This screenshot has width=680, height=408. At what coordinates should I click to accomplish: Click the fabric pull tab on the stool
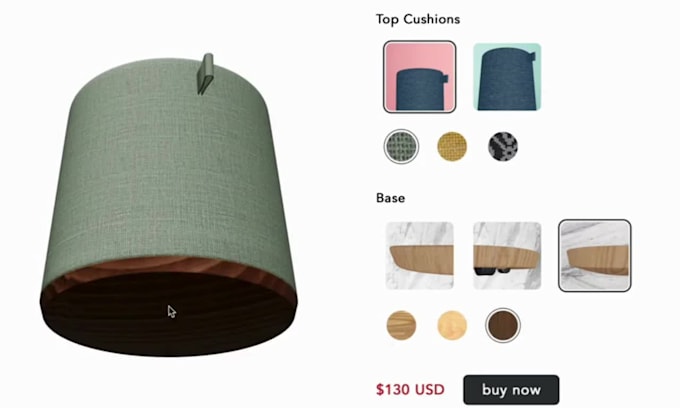[205, 73]
